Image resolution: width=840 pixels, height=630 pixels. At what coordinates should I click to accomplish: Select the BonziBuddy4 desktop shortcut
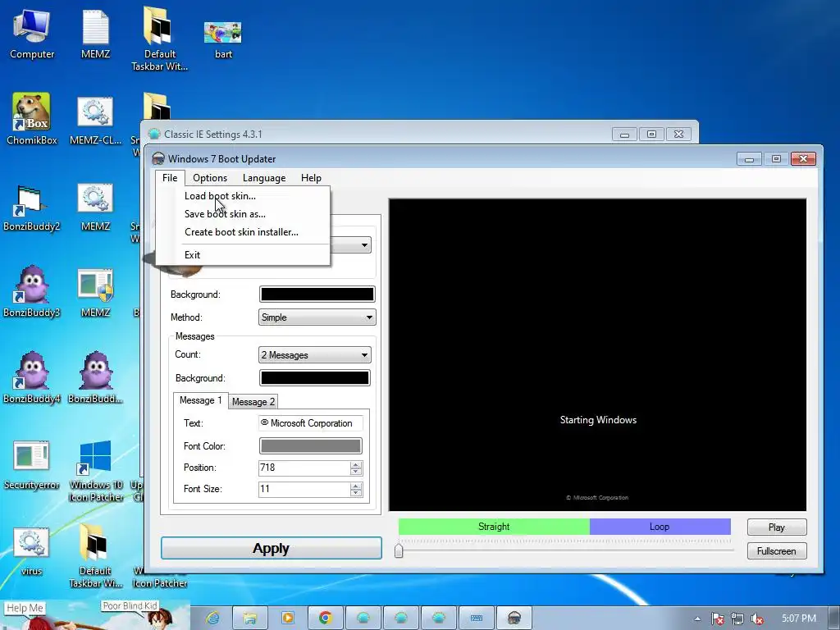point(32,377)
